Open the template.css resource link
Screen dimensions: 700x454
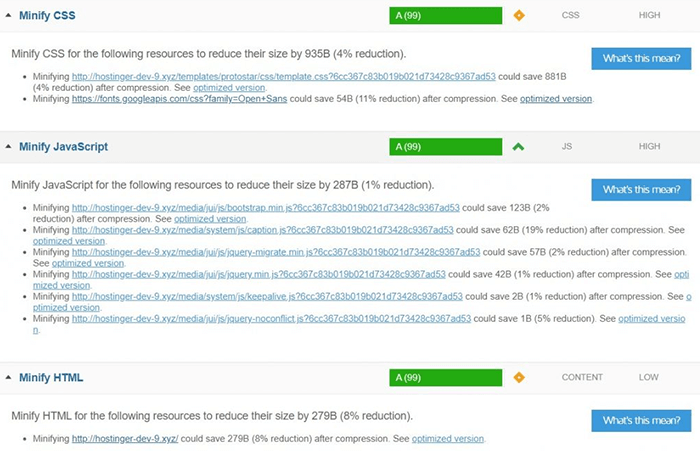[x=283, y=77]
